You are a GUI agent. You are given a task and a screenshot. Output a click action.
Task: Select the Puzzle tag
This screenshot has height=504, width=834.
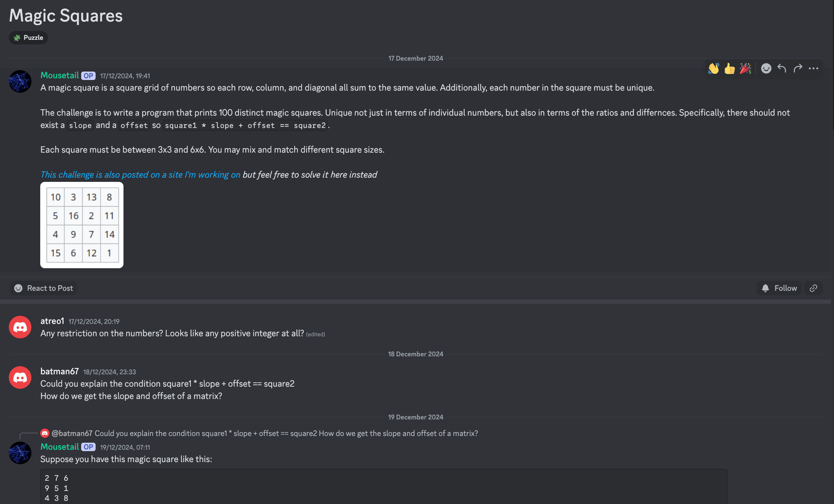coord(28,38)
